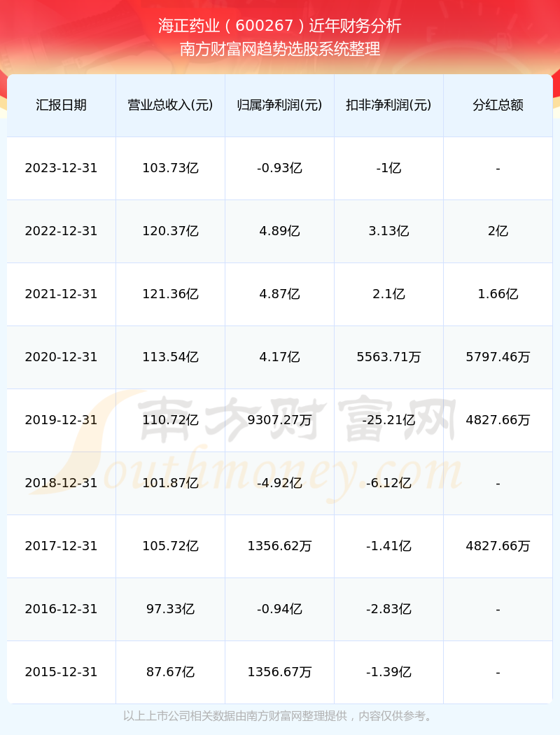The height and width of the screenshot is (735, 560).
Task: Pick net profit value -0.94亿
Action: click(x=280, y=609)
